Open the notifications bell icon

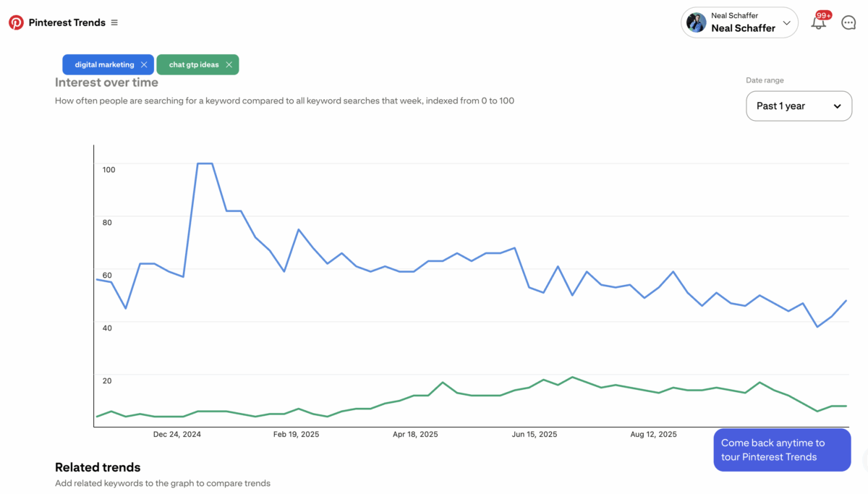(x=818, y=24)
